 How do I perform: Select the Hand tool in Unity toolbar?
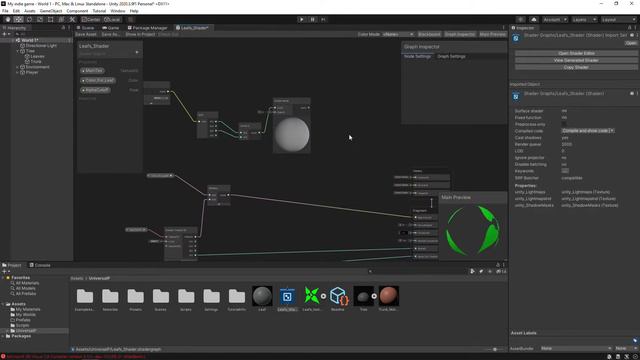tap(8, 20)
